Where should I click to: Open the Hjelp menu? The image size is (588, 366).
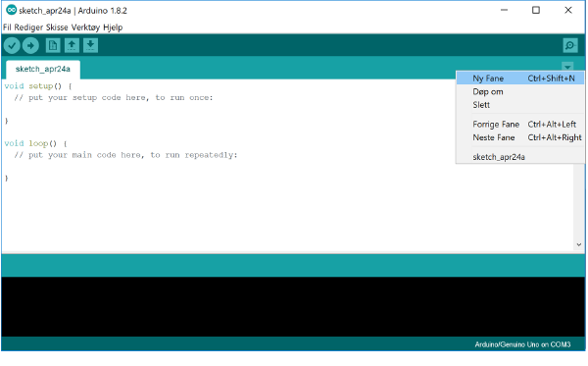pyautogui.click(x=113, y=27)
